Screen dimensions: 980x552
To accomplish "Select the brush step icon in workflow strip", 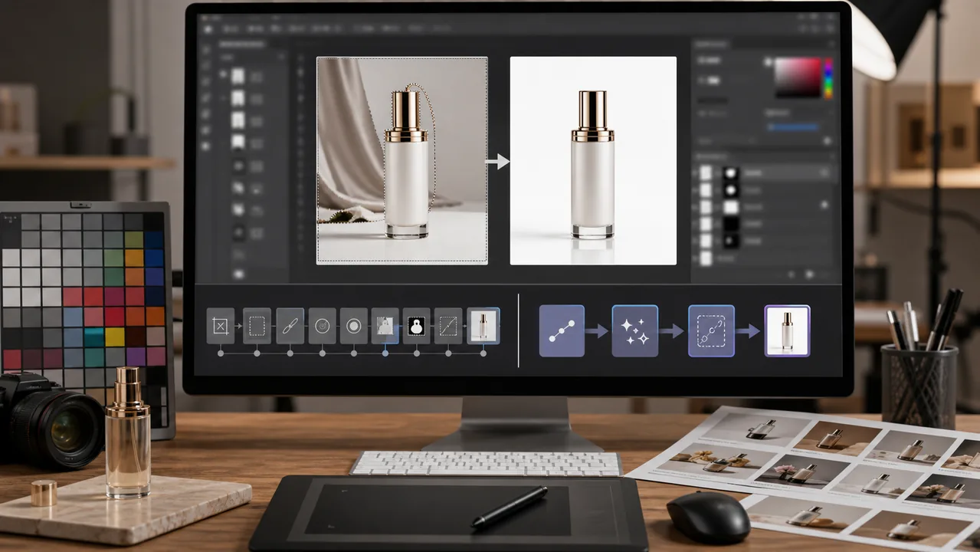I will point(290,326).
